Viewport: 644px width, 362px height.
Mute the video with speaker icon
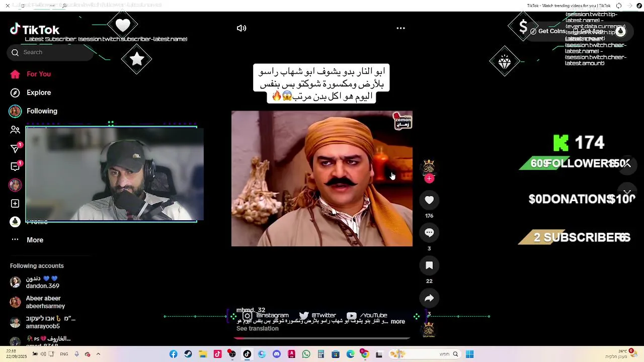[242, 28]
